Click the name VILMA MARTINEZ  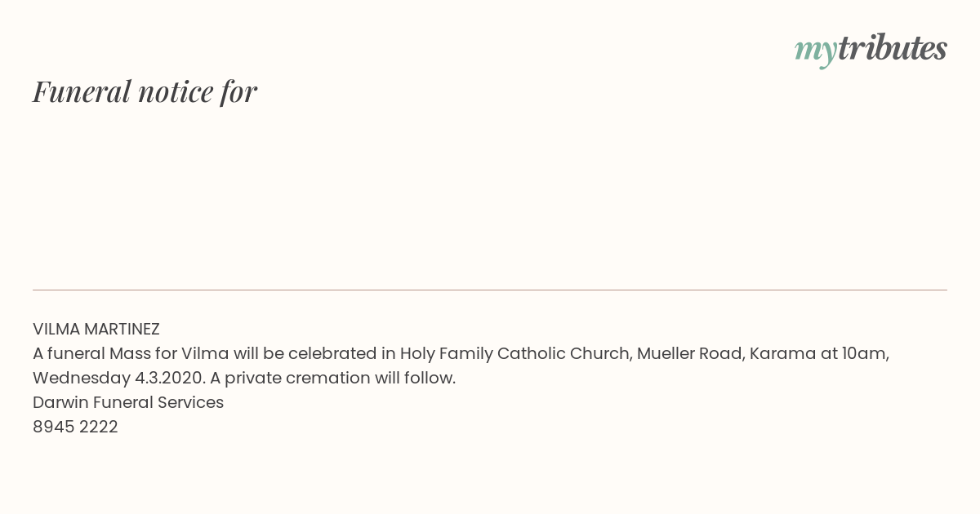click(x=96, y=330)
